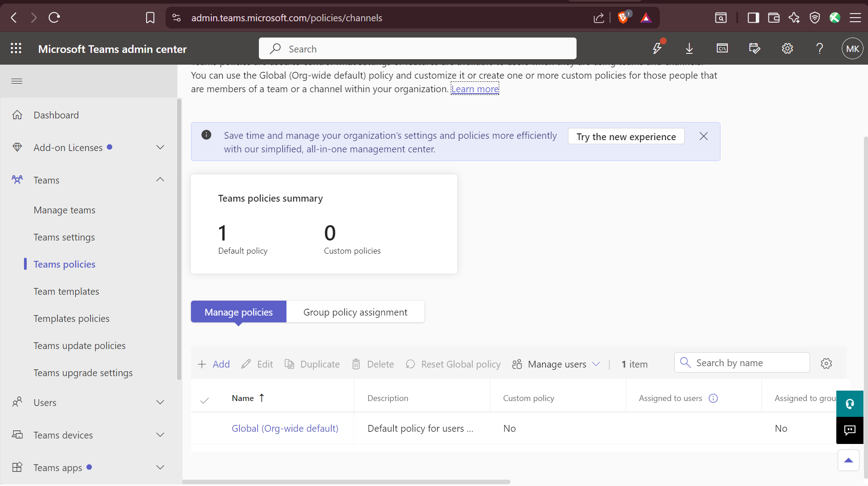
Task: Click the Search by name field
Action: pyautogui.click(x=742, y=363)
